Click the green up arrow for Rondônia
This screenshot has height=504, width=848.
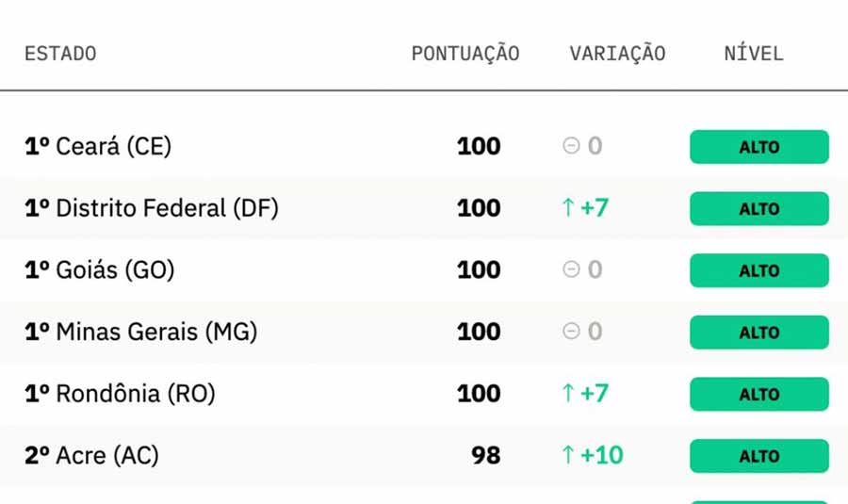click(x=568, y=393)
